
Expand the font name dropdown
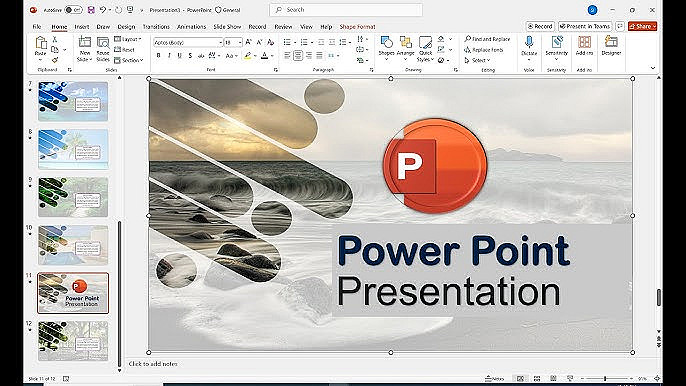coord(220,42)
